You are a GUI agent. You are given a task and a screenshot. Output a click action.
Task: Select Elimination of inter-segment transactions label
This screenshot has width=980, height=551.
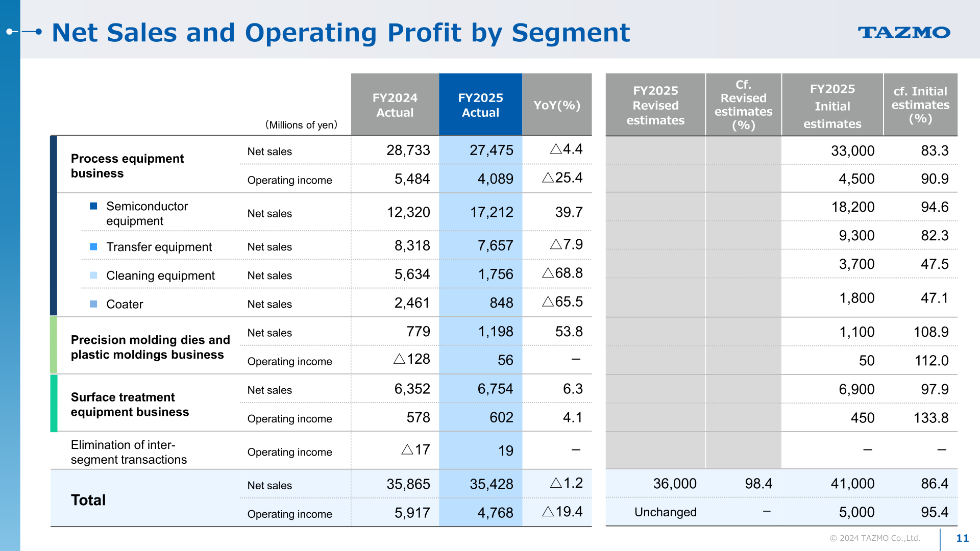[129, 452]
